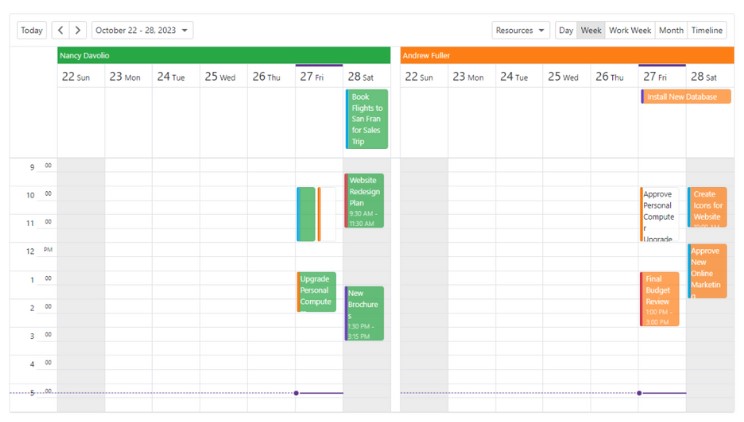Click the previous week arrow
Viewport: 744px width, 422px height.
pos(61,30)
